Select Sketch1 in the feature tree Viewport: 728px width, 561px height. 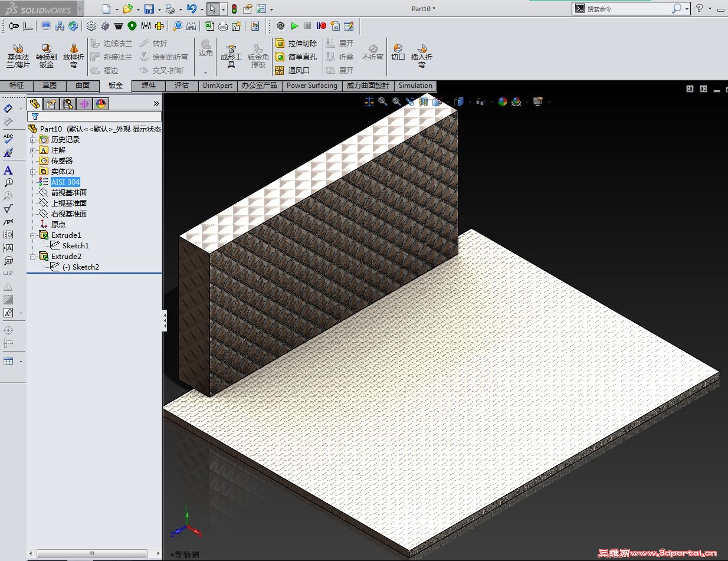(76, 246)
